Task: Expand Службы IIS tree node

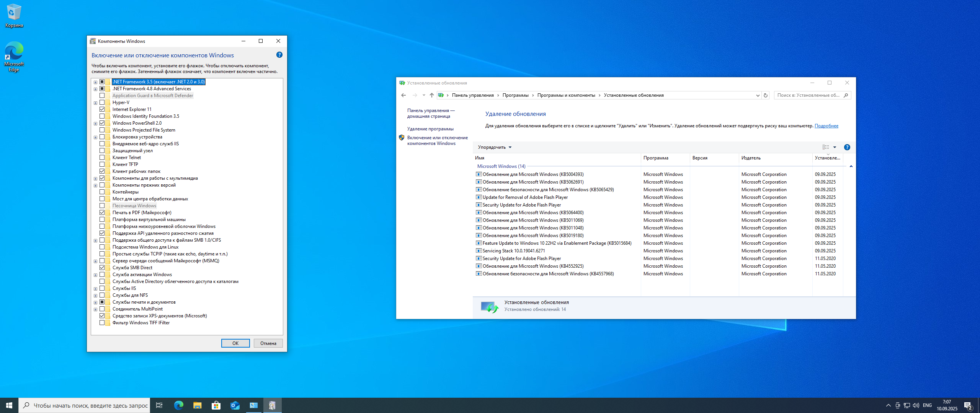Action: pyautogui.click(x=96, y=289)
